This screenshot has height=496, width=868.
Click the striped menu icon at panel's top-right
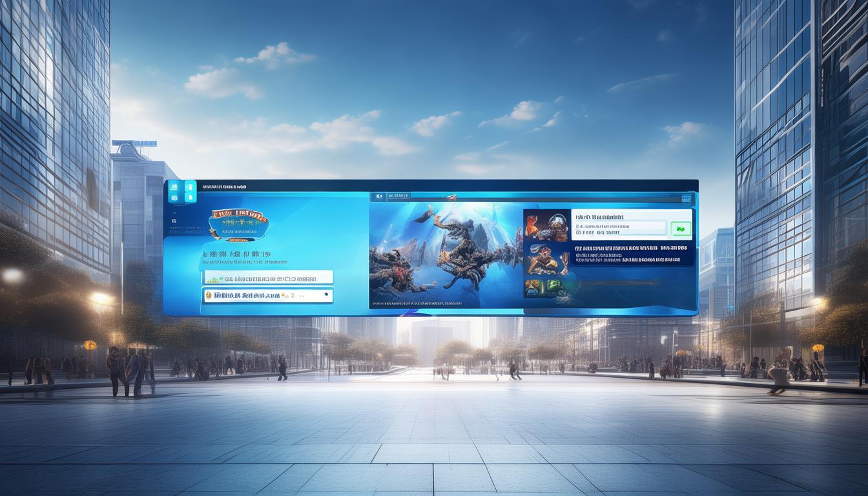(686, 199)
